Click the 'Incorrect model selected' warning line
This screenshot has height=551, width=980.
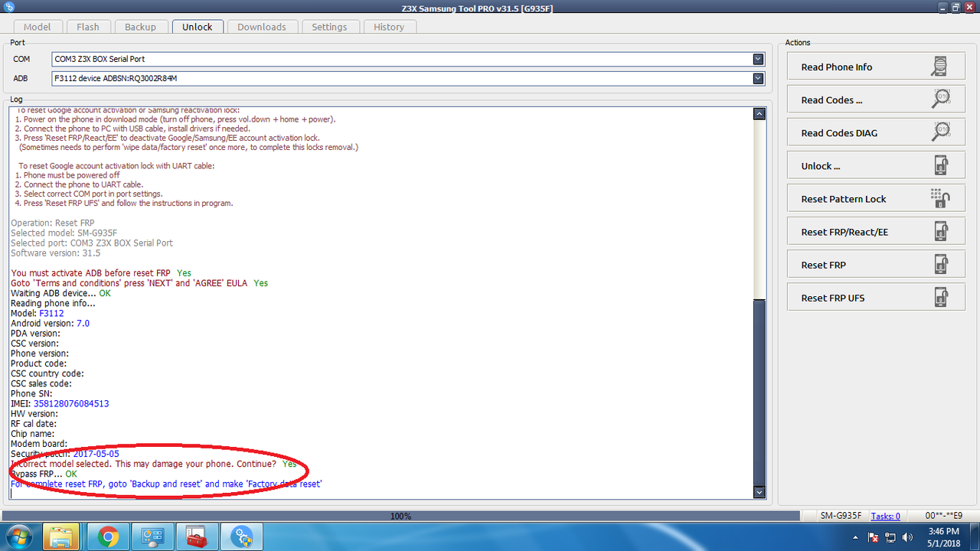(x=154, y=464)
